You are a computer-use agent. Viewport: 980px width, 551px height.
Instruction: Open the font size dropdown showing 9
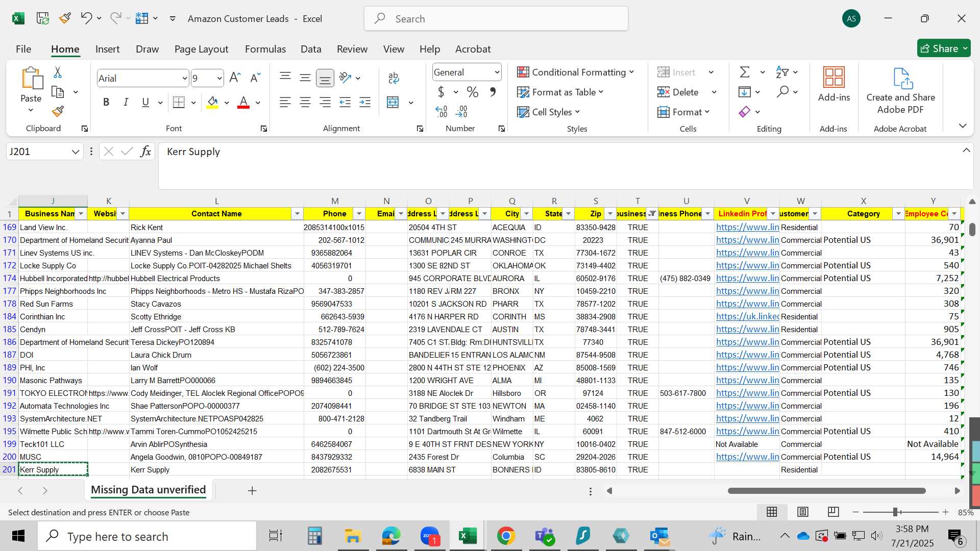(x=219, y=78)
